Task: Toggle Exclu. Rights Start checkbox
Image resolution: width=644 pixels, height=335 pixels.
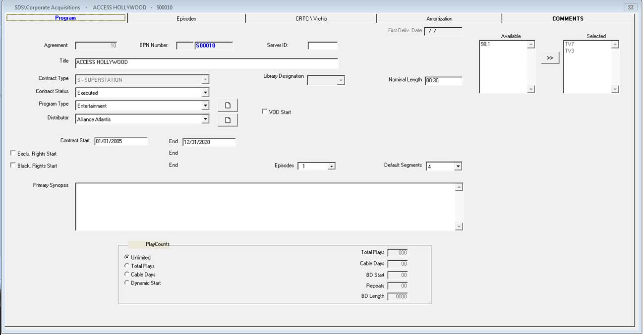Action: (13, 154)
